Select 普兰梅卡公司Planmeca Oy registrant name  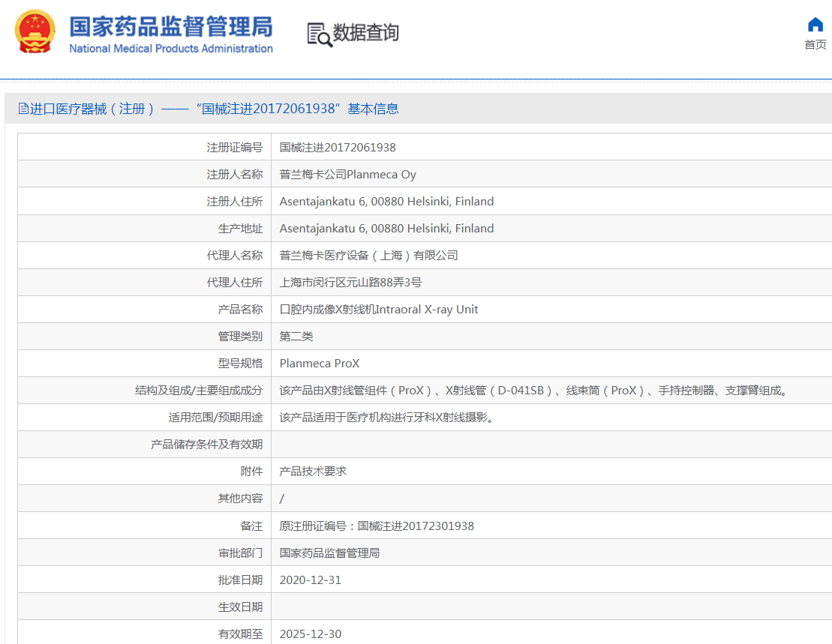(x=347, y=175)
